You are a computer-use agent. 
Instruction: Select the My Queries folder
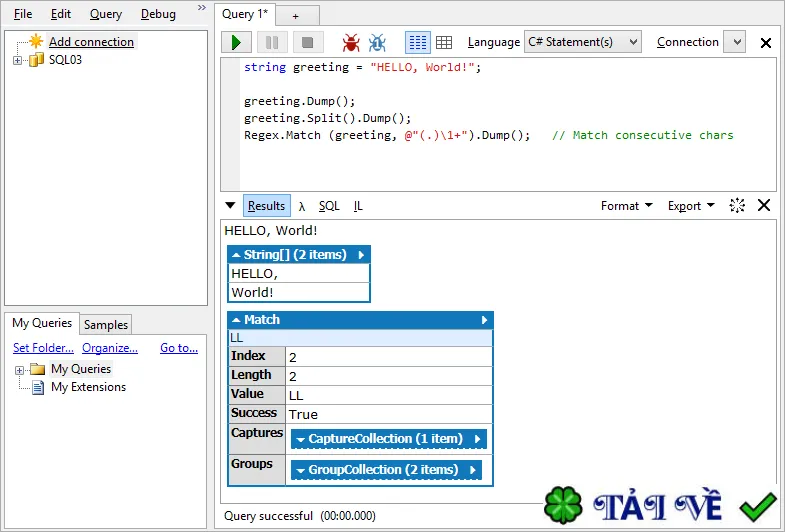coord(81,369)
